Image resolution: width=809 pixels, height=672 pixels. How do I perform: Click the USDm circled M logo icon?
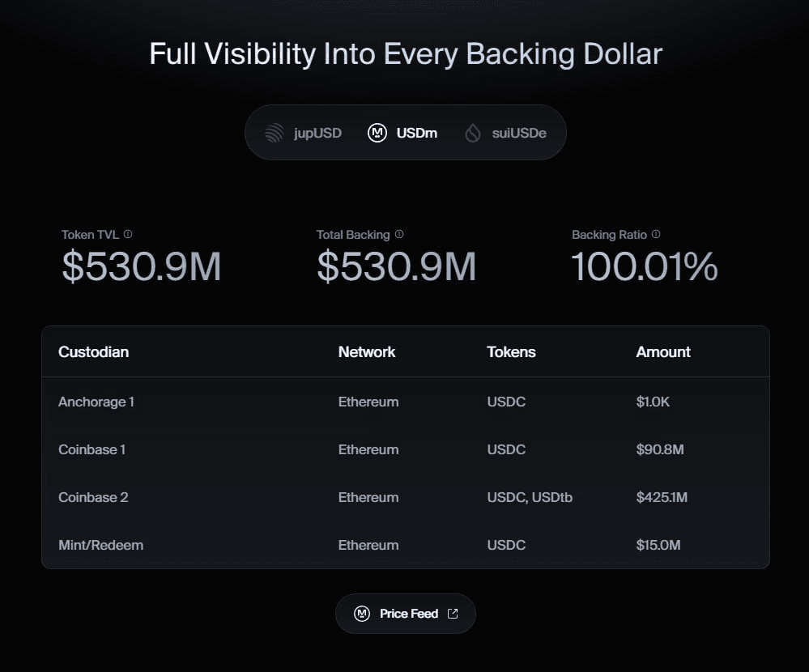tap(377, 133)
